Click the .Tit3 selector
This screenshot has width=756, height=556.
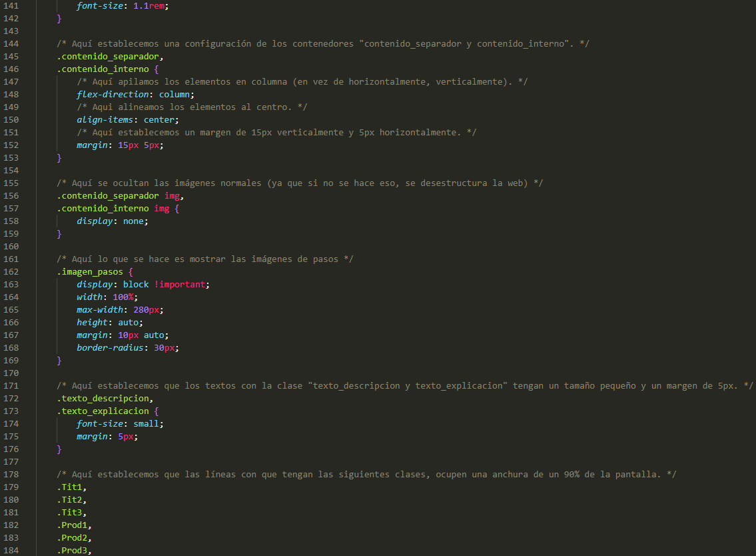pyautogui.click(x=69, y=513)
